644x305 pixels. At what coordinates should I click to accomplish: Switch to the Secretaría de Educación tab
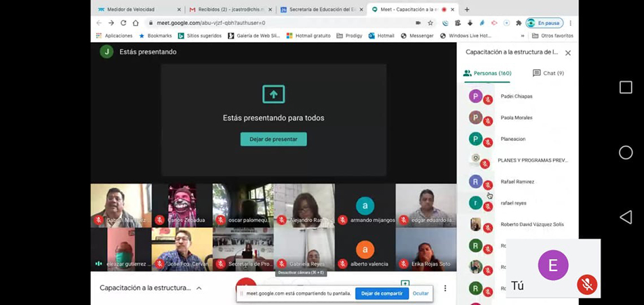(321, 9)
